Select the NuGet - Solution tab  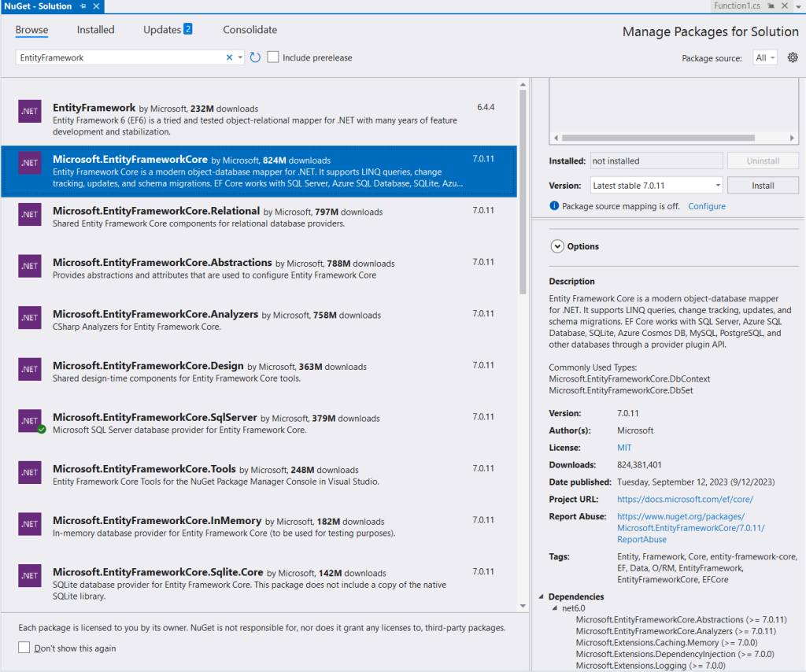38,6
